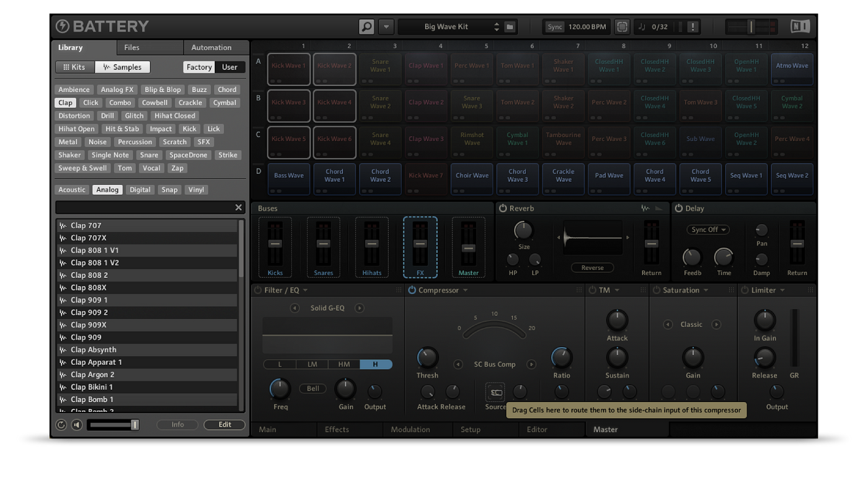Toggle the Delay power button
Screen dimensions: 868x495
tap(679, 208)
